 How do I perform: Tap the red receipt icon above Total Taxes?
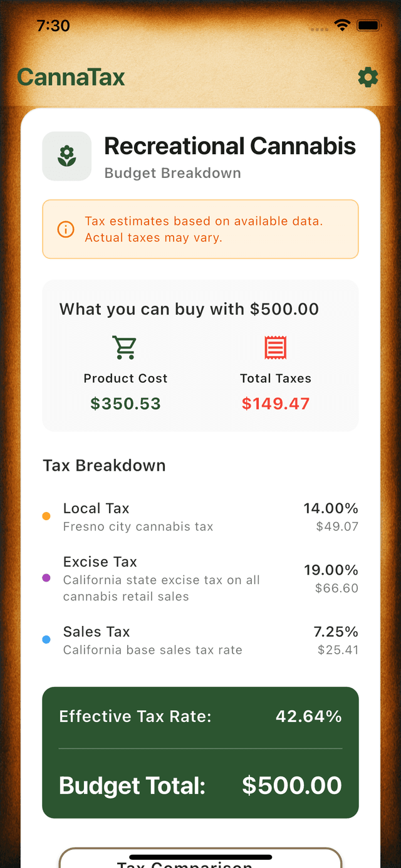click(276, 347)
